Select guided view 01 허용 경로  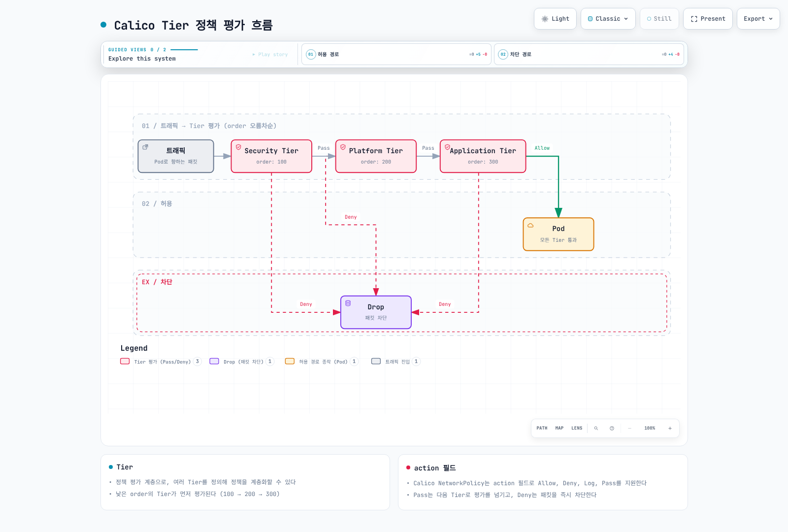[x=396, y=54]
